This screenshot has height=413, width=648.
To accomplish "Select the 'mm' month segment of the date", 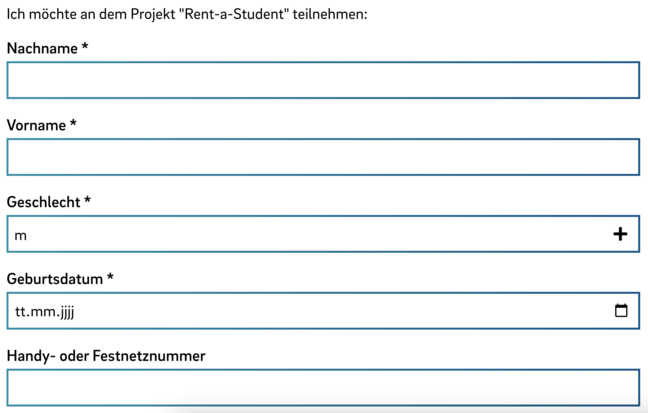I will click(x=40, y=311).
